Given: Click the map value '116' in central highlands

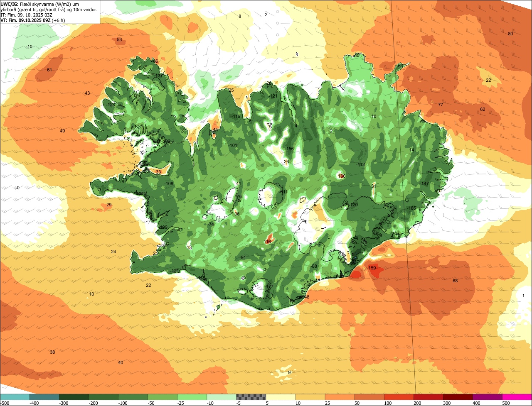Looking at the screenshot, I should coord(267,242).
